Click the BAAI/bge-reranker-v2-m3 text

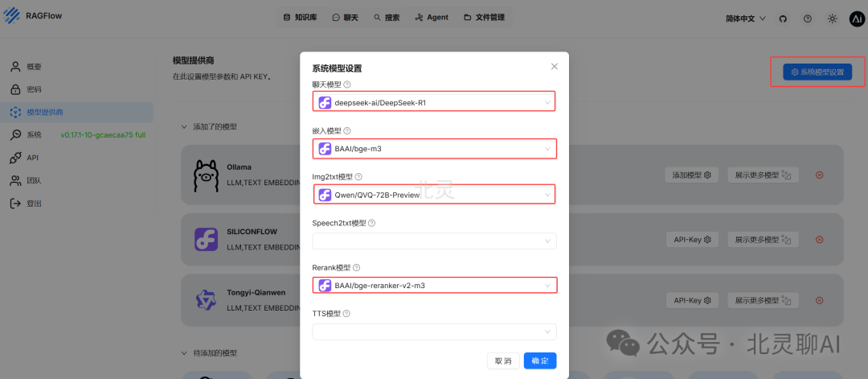point(379,286)
